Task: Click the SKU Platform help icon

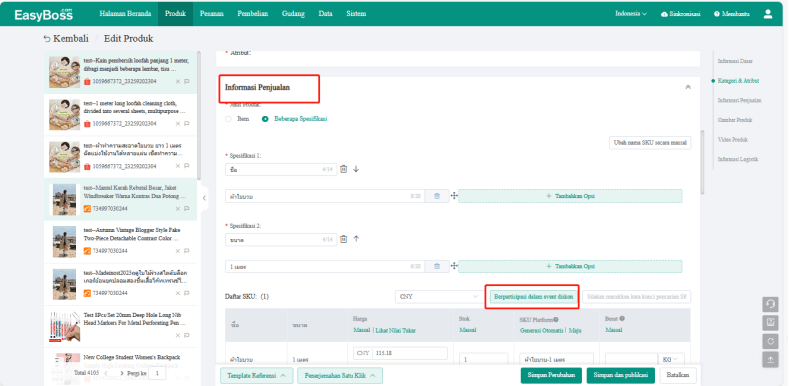Action: click(x=556, y=319)
